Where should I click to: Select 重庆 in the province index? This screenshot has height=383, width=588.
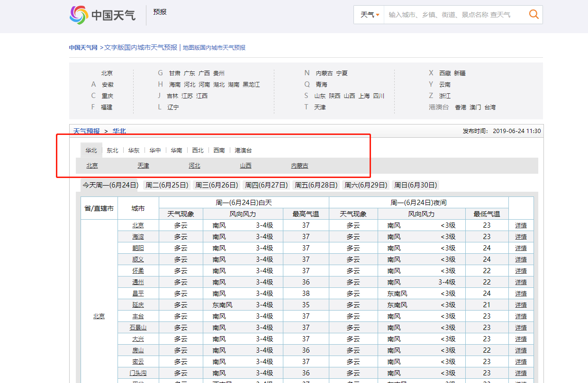click(x=108, y=96)
